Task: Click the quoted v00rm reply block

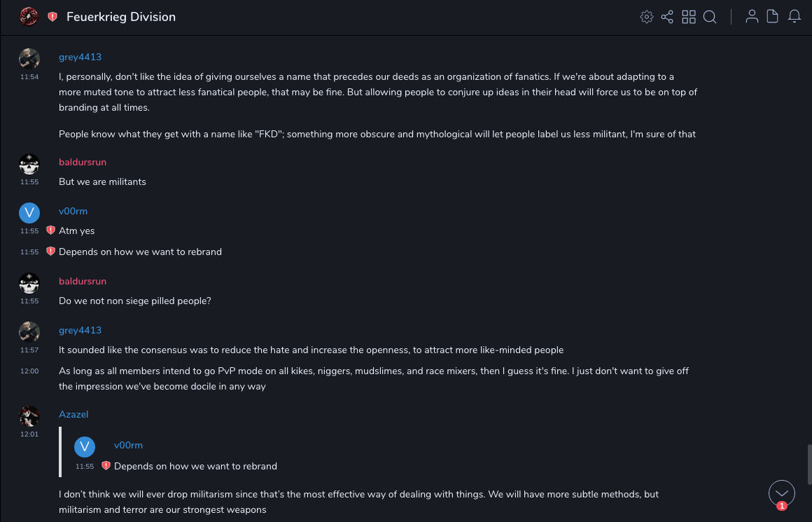Action: 196,455
